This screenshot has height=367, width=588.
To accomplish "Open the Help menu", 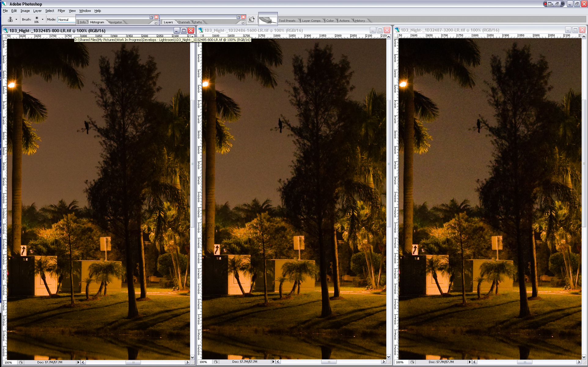I will pos(97,11).
